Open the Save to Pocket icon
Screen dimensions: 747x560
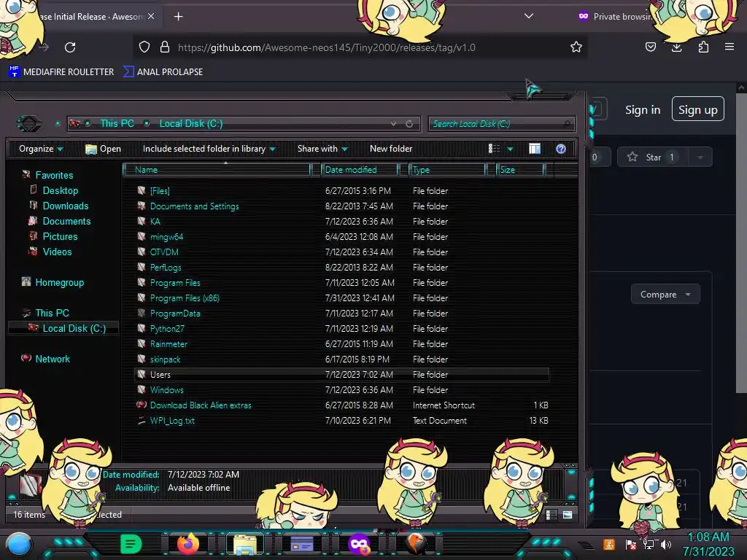tap(650, 47)
